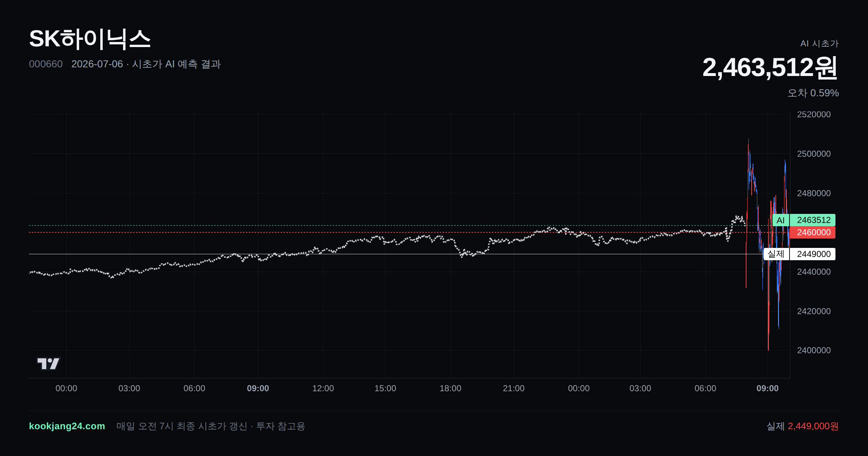The image size is (868, 456).
Task: Click the stock code 000660
Action: coord(46,64)
